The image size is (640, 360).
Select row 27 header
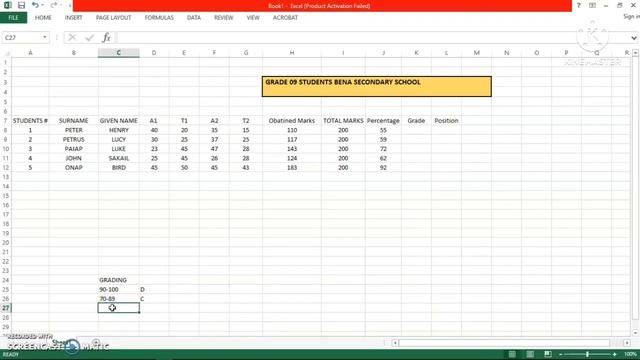[x=5, y=308]
